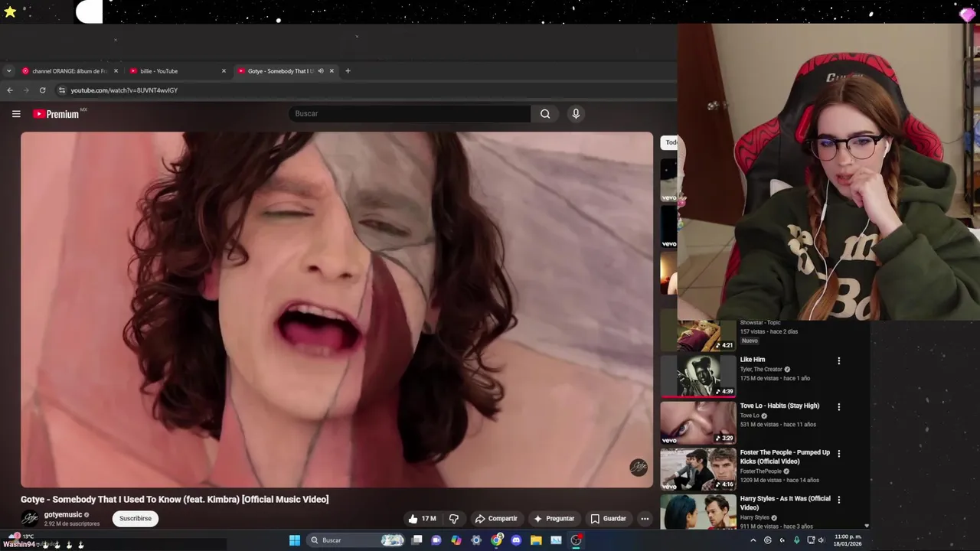Viewport: 980px width, 551px height.
Task: Click the browser address bar URL
Action: (124, 90)
